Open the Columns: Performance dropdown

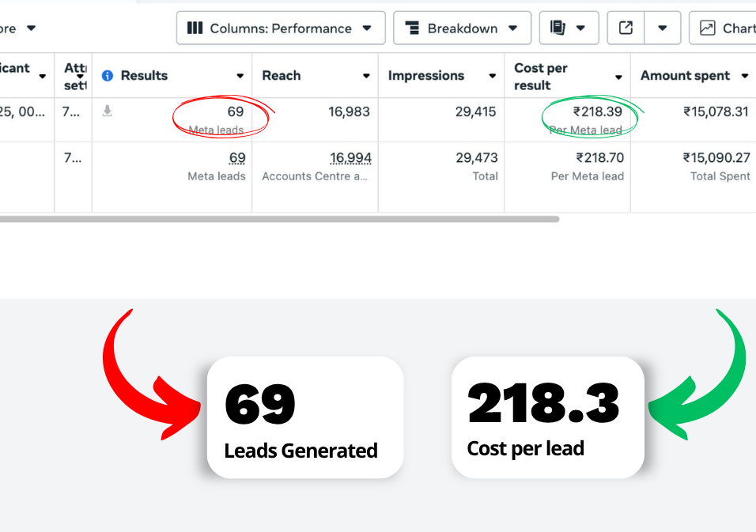click(280, 28)
